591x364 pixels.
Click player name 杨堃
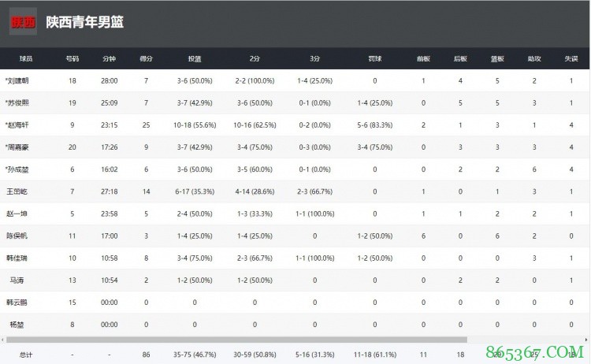(x=18, y=324)
